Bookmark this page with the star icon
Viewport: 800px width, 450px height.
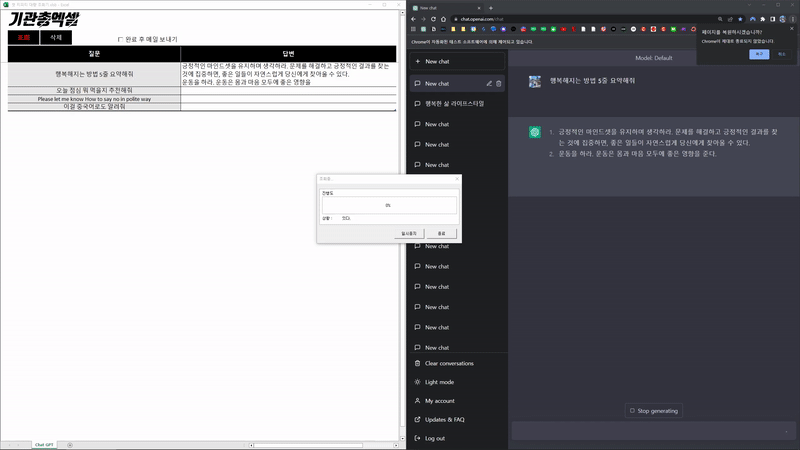740,19
